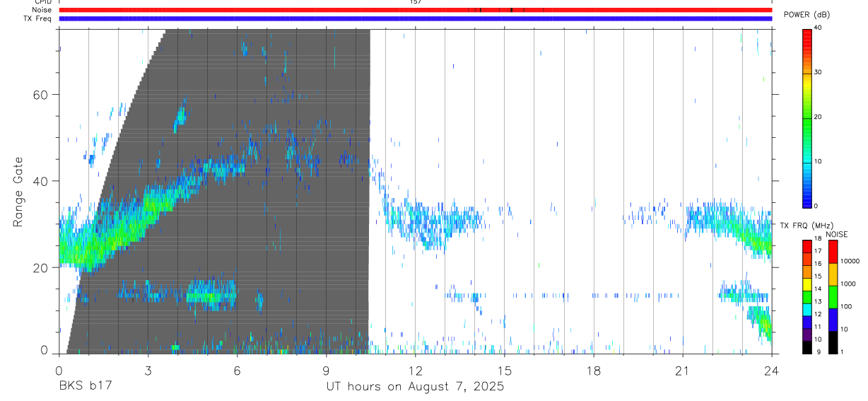Click the noise color scale bar
Viewport: 868px width, 401px height.
833,297
